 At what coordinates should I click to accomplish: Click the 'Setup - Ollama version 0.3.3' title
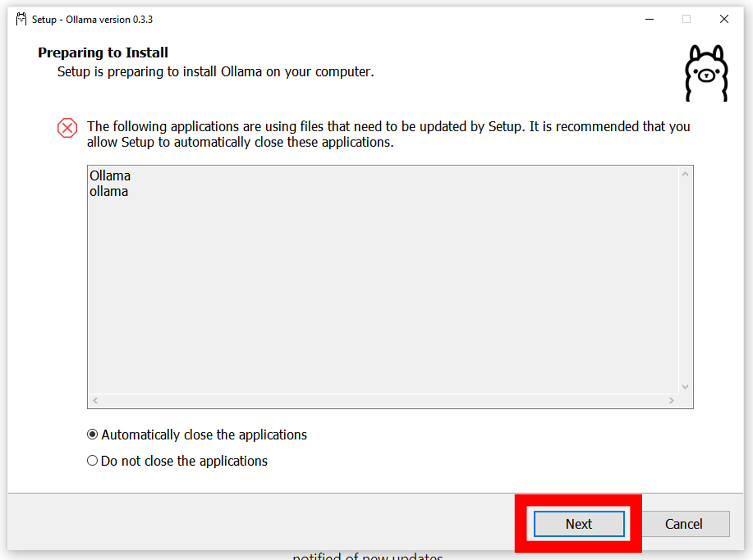pyautogui.click(x=92, y=19)
